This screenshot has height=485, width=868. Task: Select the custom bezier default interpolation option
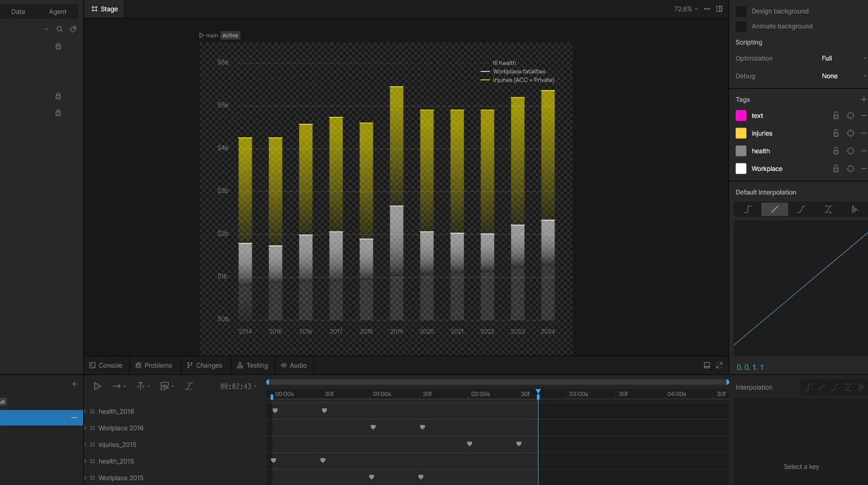click(x=828, y=210)
